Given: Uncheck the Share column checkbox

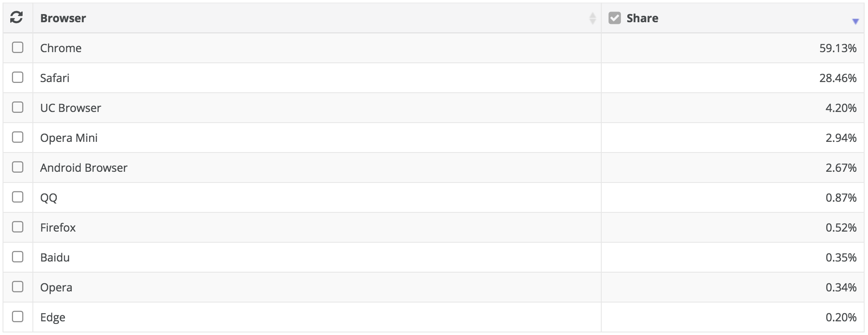Looking at the screenshot, I should [615, 18].
